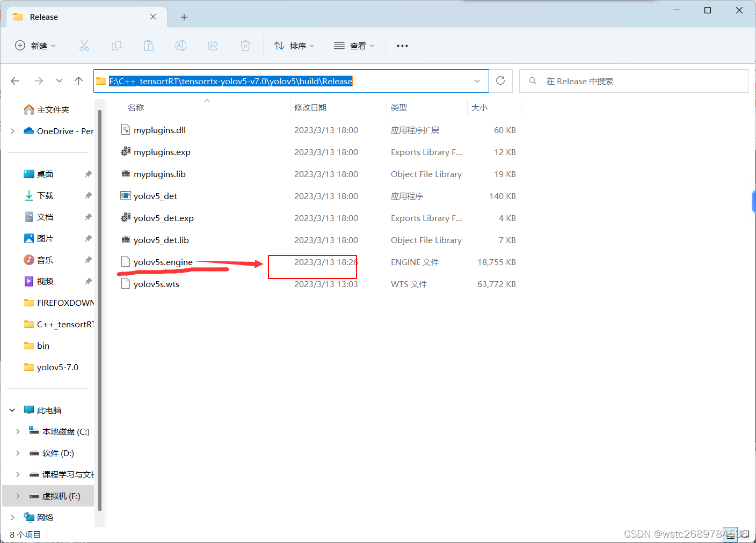Open 桌面 in navigation pane

[45, 174]
